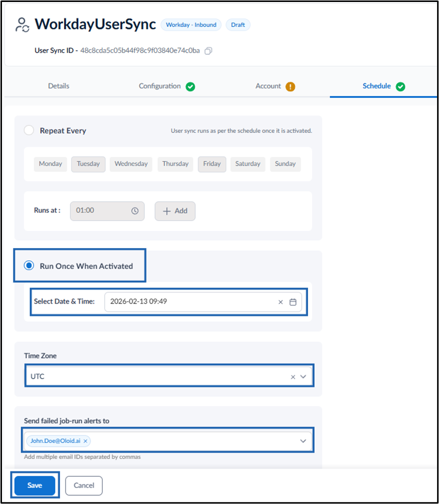
Task: Toggle Sunday in the repeat days
Action: point(285,164)
